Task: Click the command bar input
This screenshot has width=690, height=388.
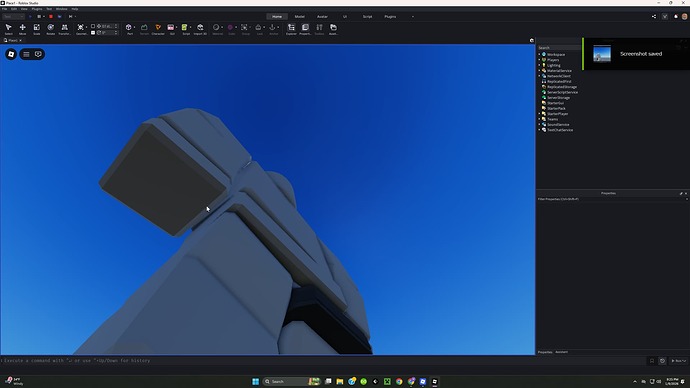Action: pos(323,361)
